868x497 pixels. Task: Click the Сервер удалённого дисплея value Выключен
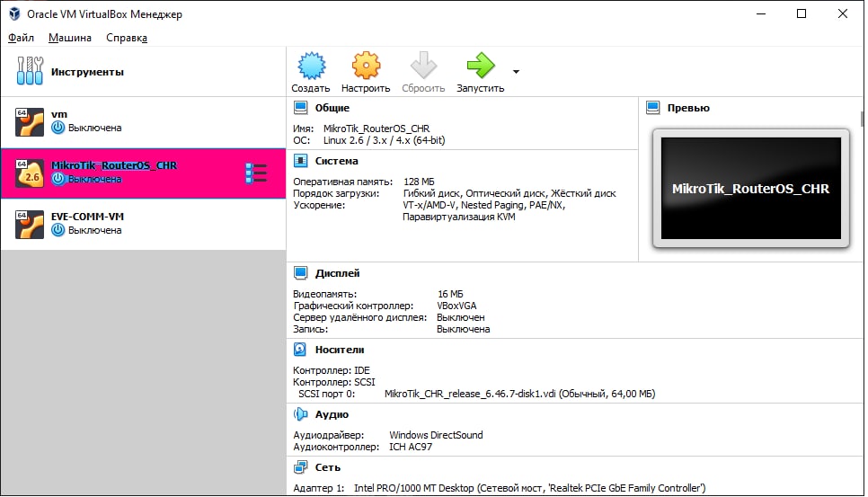coord(461,317)
